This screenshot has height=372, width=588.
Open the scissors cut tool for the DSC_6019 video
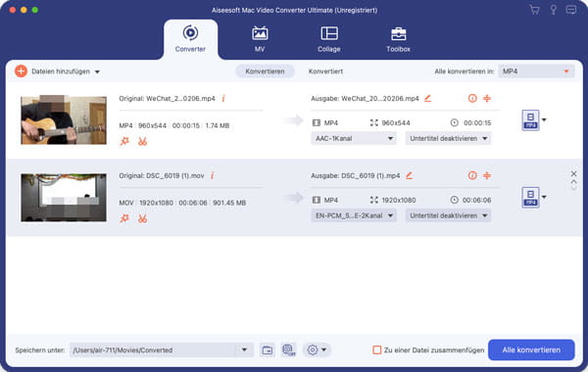click(x=142, y=218)
